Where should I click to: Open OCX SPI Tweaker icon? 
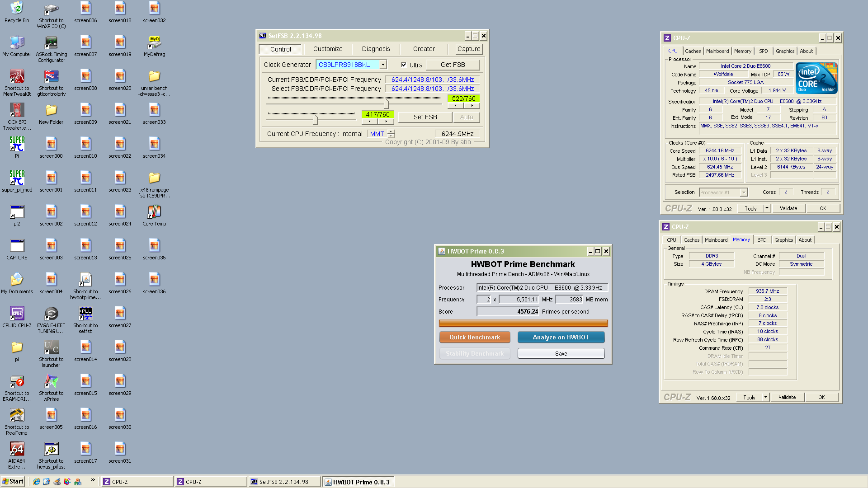point(17,117)
